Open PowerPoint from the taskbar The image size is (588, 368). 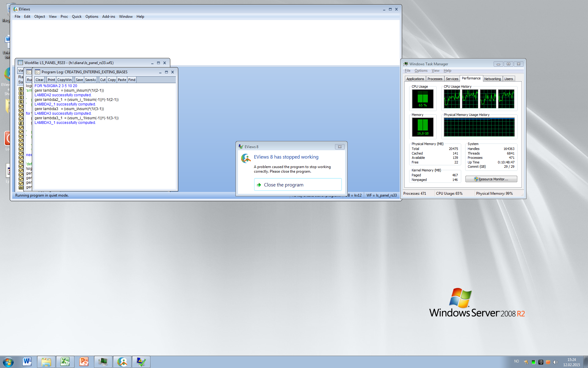point(84,362)
